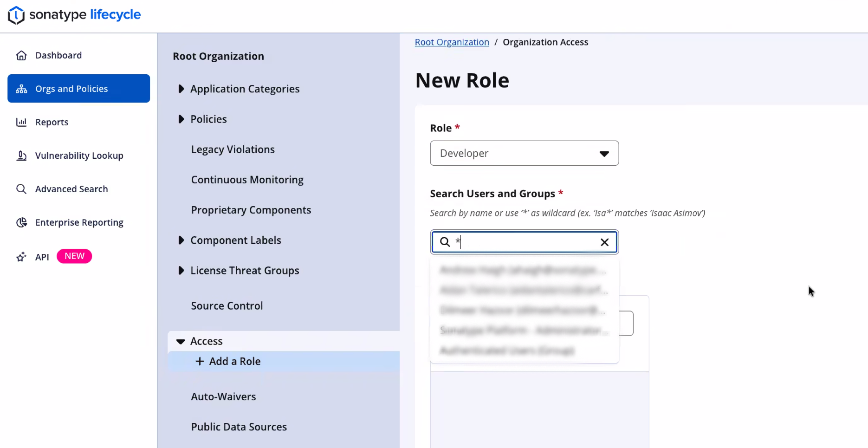Image resolution: width=868 pixels, height=448 pixels.
Task: Open the Dashboard home icon
Action: pos(21,56)
